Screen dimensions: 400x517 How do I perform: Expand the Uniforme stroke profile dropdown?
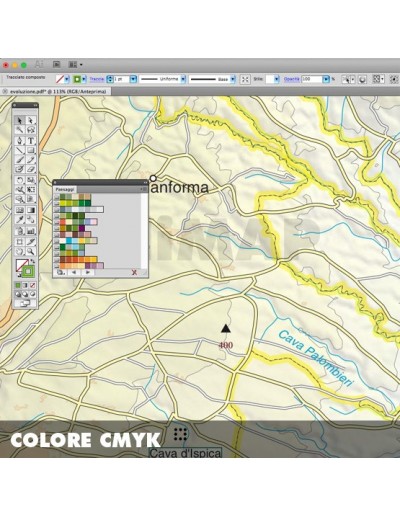(183, 79)
